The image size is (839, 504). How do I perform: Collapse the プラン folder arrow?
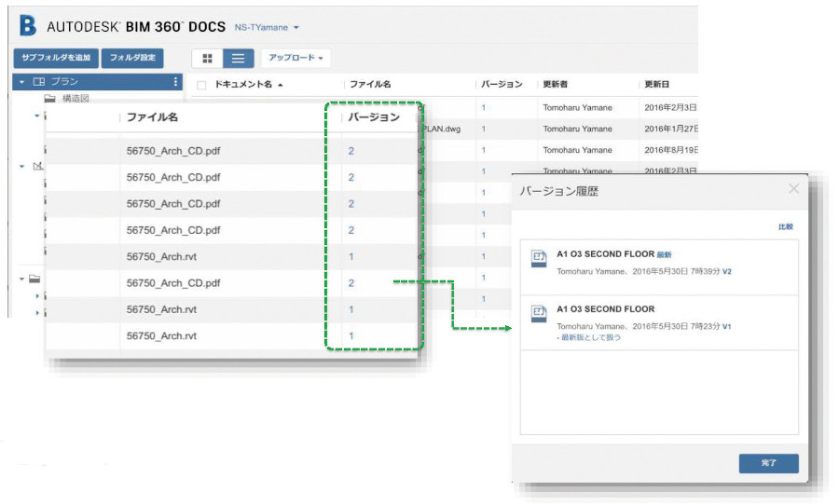click(x=22, y=82)
